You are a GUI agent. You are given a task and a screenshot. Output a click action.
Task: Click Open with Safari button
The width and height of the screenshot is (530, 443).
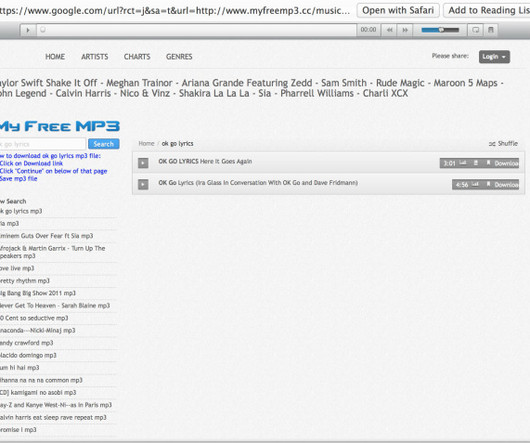[x=398, y=10]
